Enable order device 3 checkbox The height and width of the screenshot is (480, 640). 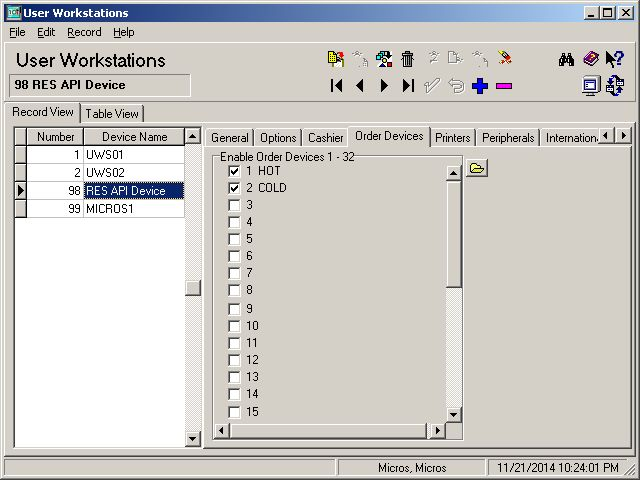click(234, 205)
